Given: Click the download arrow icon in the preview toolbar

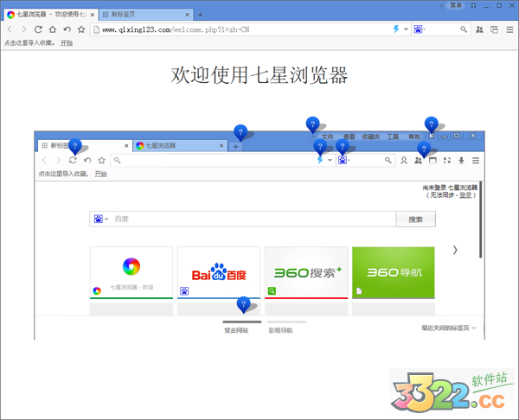Looking at the screenshot, I should (x=461, y=161).
